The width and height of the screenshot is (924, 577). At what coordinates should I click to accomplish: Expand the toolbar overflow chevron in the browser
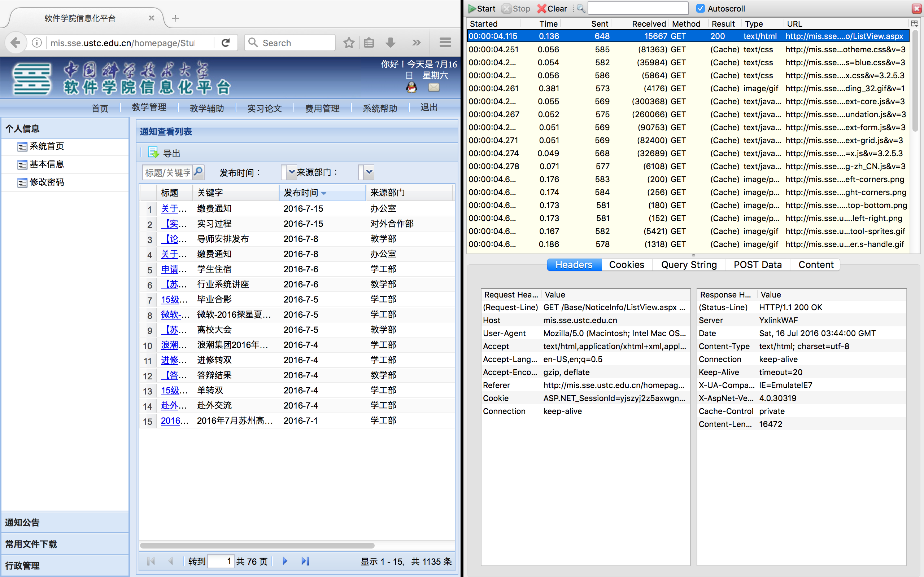coord(416,42)
